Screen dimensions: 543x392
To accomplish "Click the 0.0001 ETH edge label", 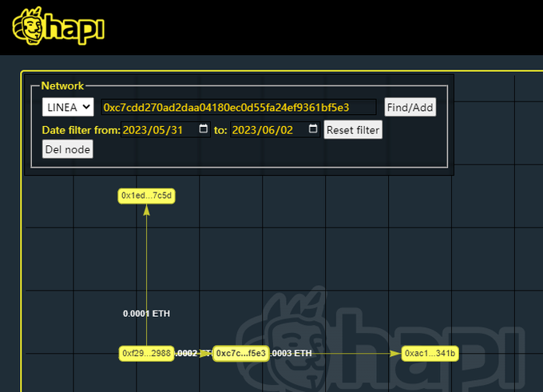I will coord(146,314).
